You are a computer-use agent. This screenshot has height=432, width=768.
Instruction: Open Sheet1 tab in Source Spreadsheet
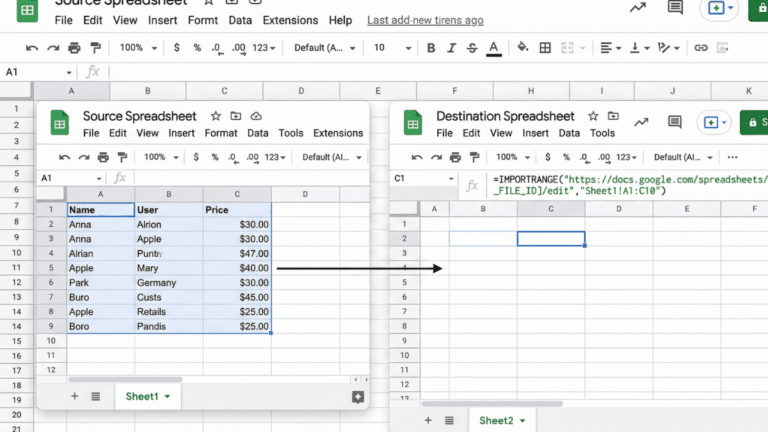pos(147,396)
